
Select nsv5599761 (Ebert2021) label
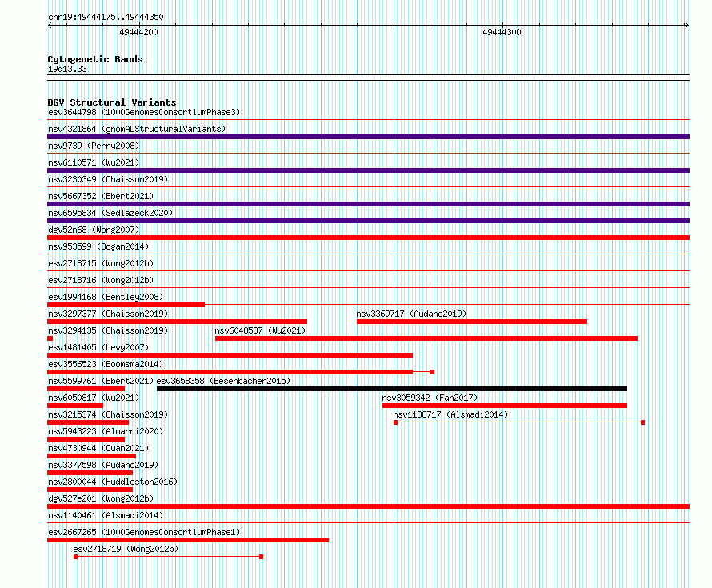(101, 381)
